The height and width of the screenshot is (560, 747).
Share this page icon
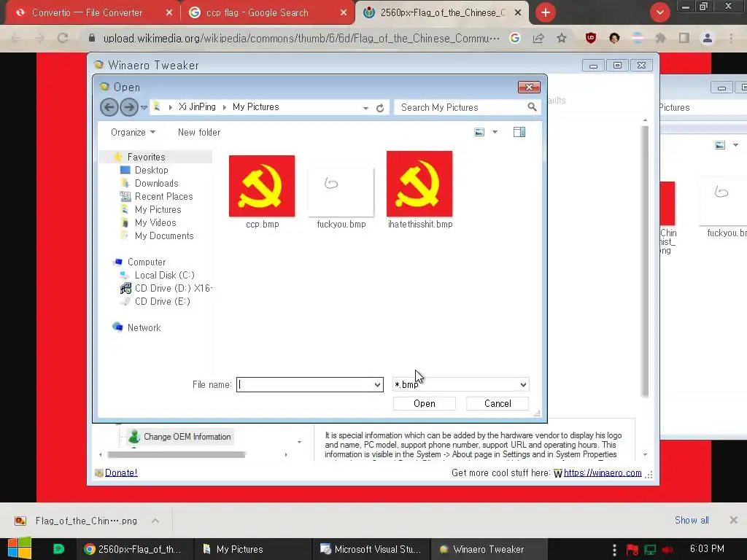[538, 38]
